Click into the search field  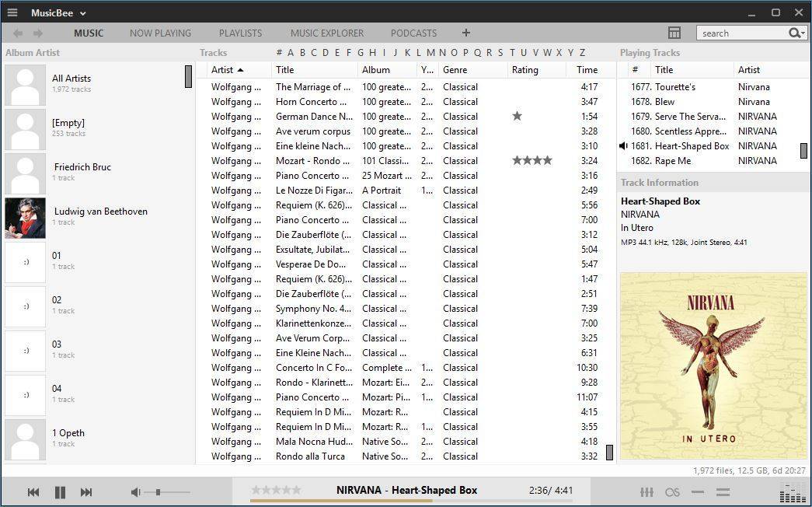pos(742,33)
